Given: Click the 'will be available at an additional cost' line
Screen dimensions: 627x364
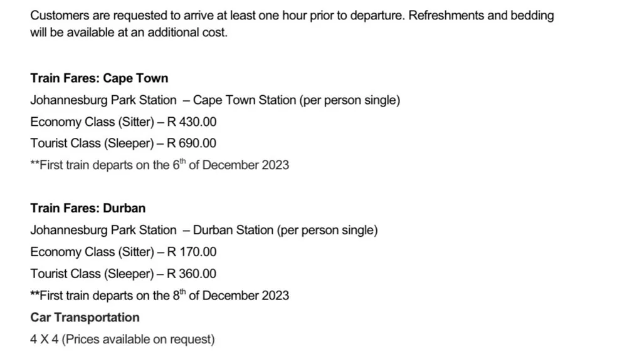Looking at the screenshot, I should pyautogui.click(x=129, y=33).
